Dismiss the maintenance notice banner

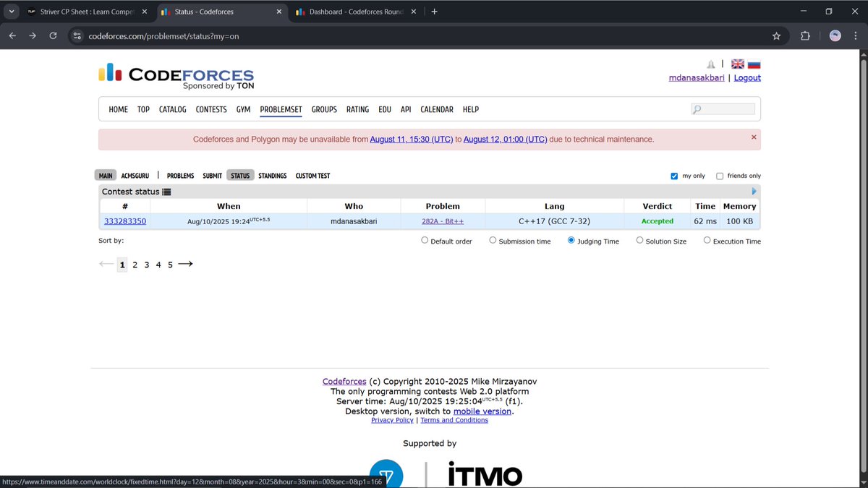click(754, 137)
